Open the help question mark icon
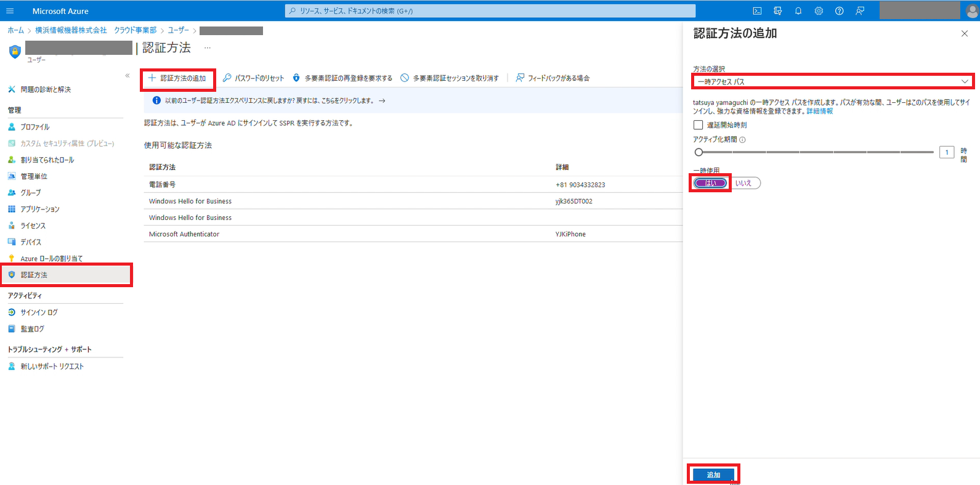The width and height of the screenshot is (980, 485). click(839, 11)
